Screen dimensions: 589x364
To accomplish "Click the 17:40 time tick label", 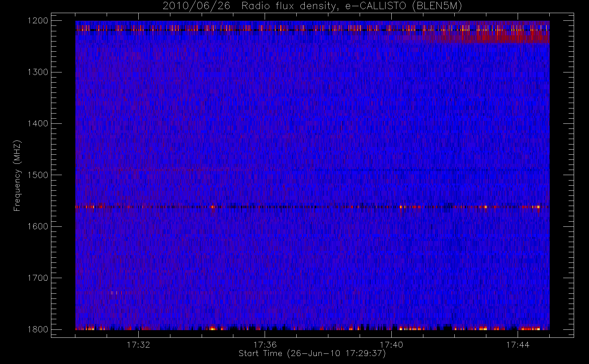I will 391,345.
